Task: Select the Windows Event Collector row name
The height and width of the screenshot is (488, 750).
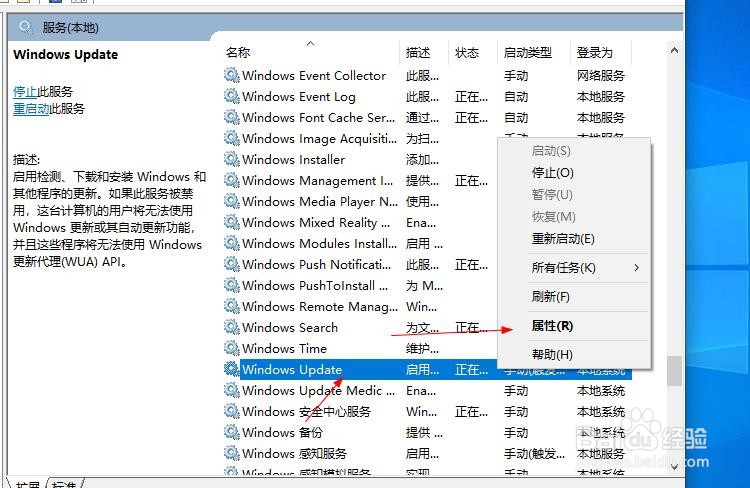Action: click(x=314, y=76)
